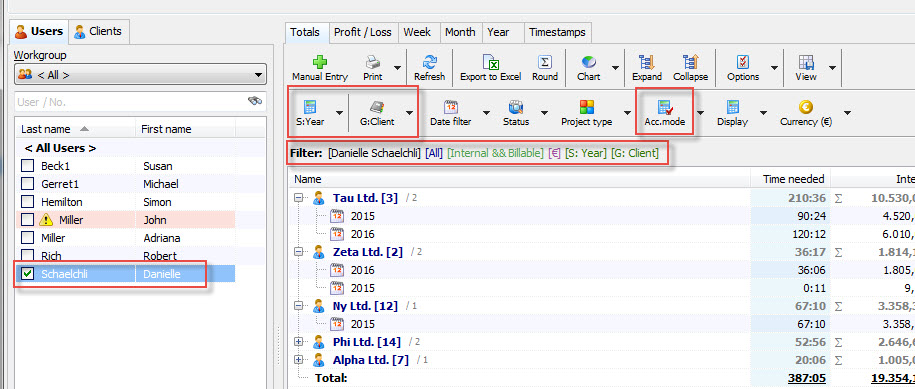Viewport: 915px width, 389px height.
Task: Open the Options toolbar item
Action: (x=743, y=62)
